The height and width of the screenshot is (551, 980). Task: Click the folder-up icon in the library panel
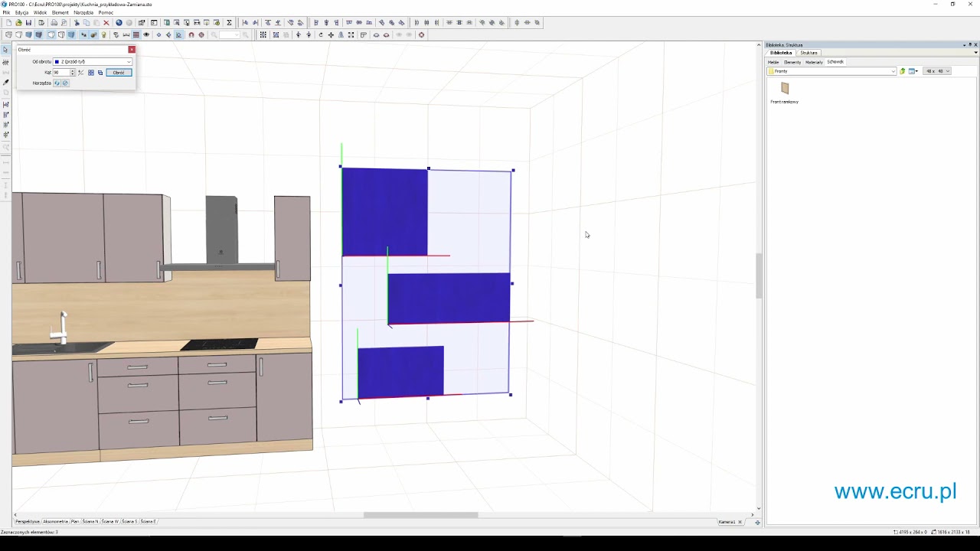(903, 71)
